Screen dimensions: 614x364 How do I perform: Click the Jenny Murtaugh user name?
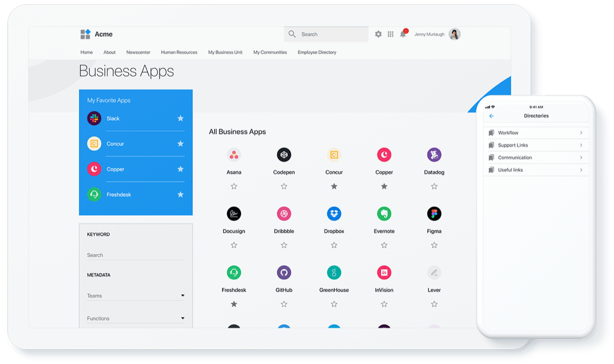tap(429, 35)
